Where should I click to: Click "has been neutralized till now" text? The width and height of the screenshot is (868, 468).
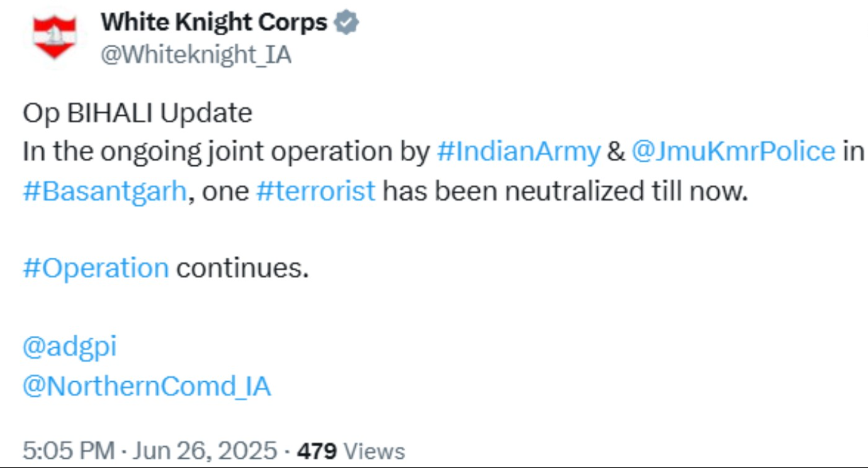(x=565, y=191)
